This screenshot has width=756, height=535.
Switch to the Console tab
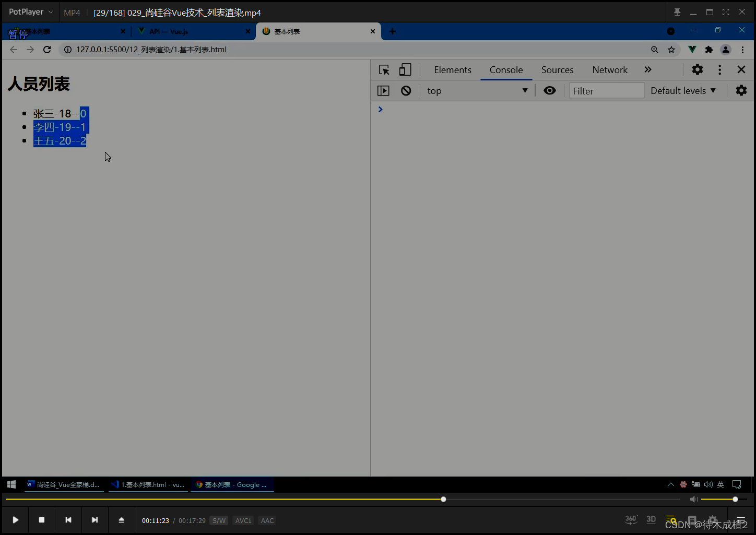[506, 70]
